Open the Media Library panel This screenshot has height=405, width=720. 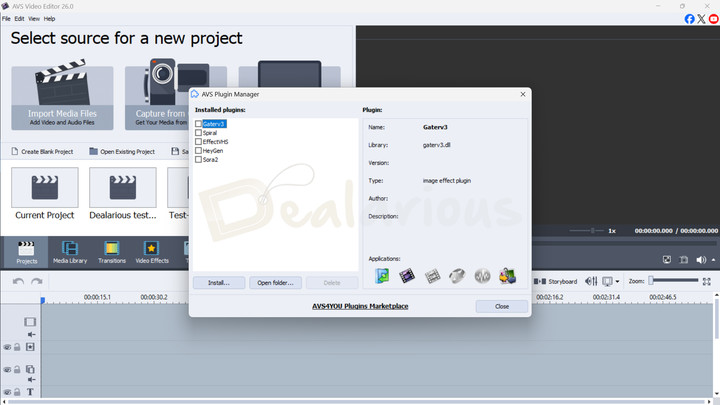click(70, 252)
